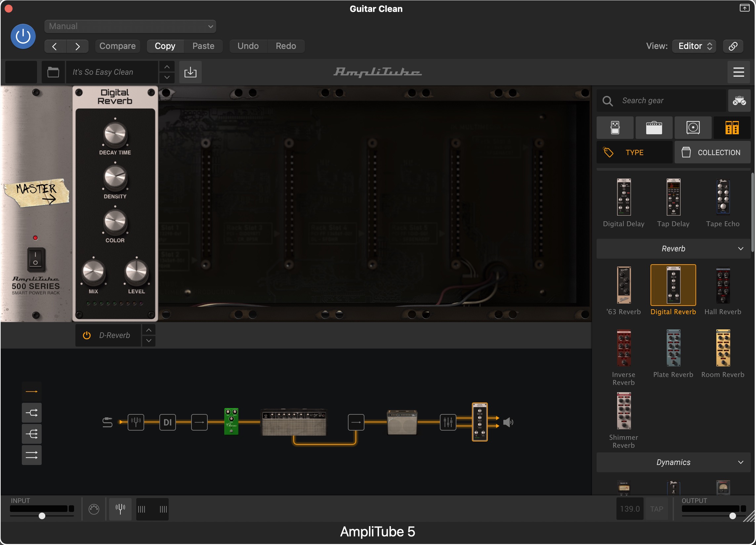Collapse the Dynamics section
The height and width of the screenshot is (545, 756).
(x=673, y=462)
